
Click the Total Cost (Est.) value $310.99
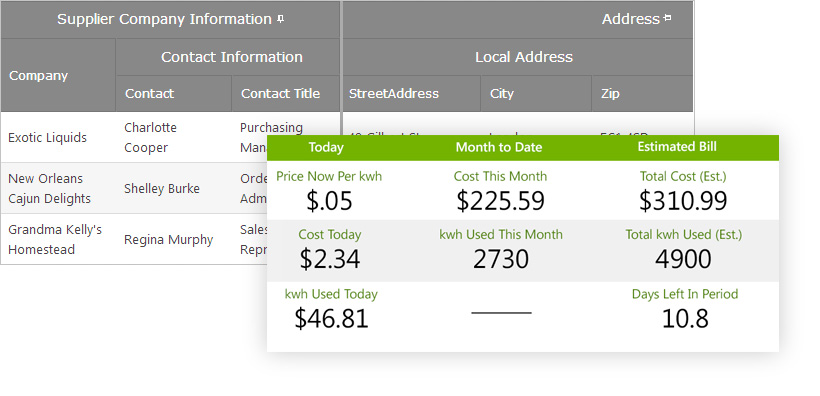coord(683,200)
